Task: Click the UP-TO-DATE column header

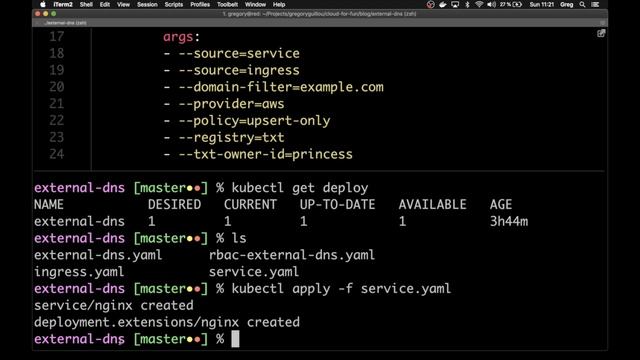Action: point(337,204)
